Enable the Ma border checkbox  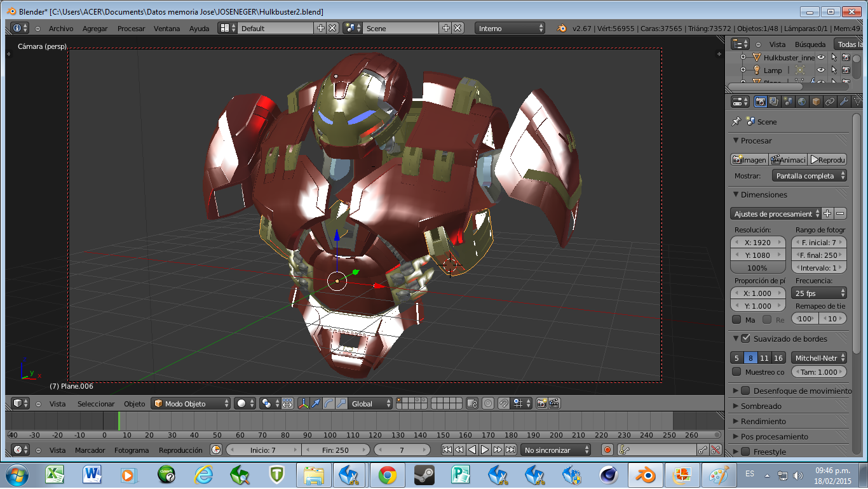[736, 319]
